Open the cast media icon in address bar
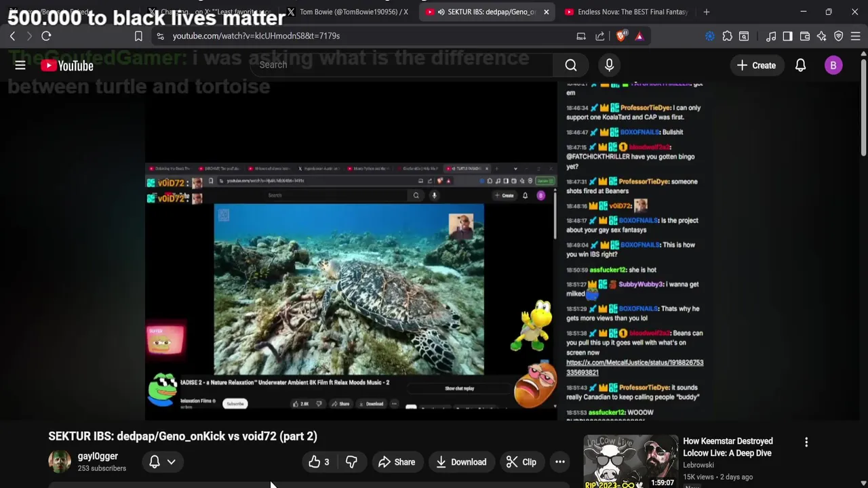The image size is (868, 488). click(x=581, y=36)
